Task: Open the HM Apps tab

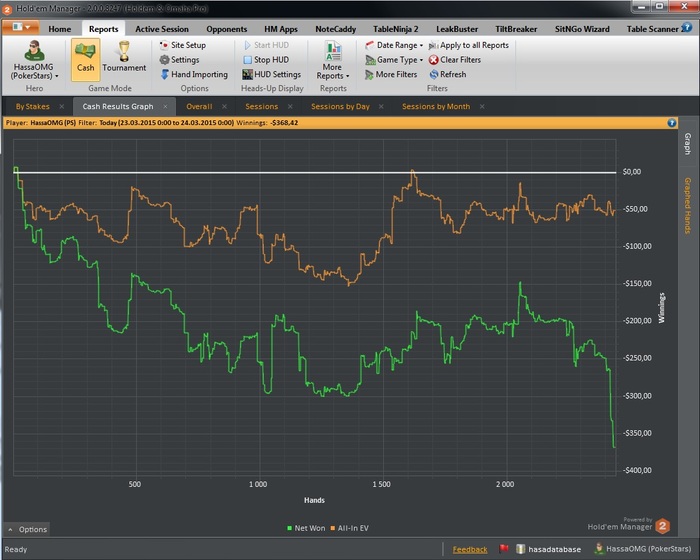Action: (281, 29)
